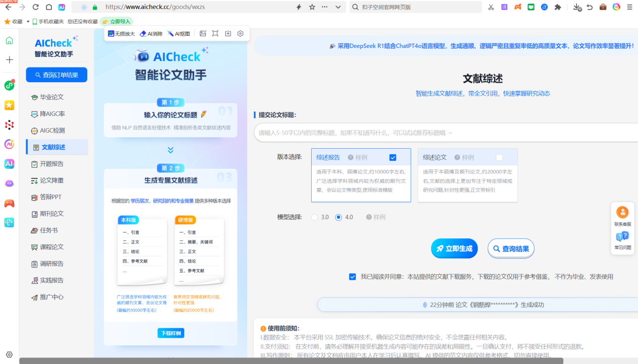This screenshot has width=638, height=364.
Task: Click the horizontal scrollbar at page bottom
Action: click(x=291, y=361)
